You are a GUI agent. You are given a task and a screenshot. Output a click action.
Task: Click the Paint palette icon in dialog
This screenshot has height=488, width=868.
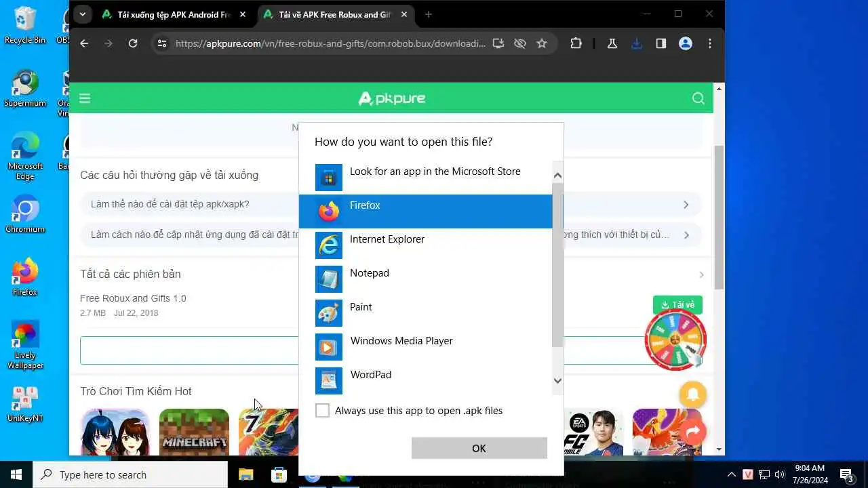coord(329,313)
